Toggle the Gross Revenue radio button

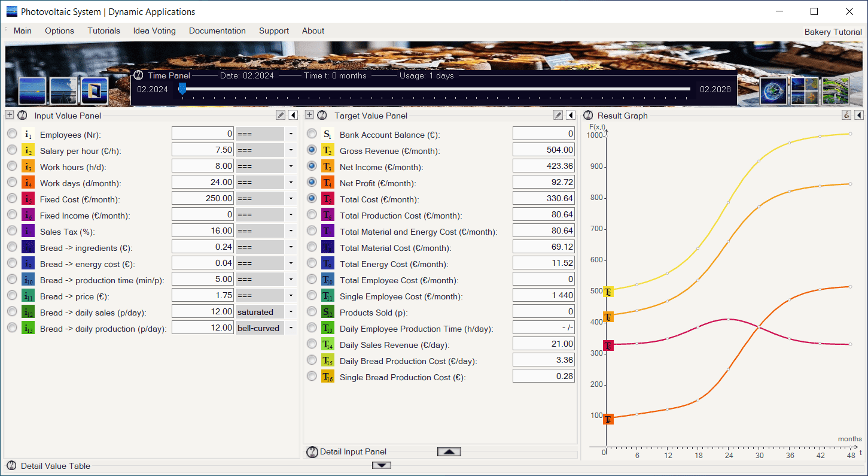pos(311,150)
